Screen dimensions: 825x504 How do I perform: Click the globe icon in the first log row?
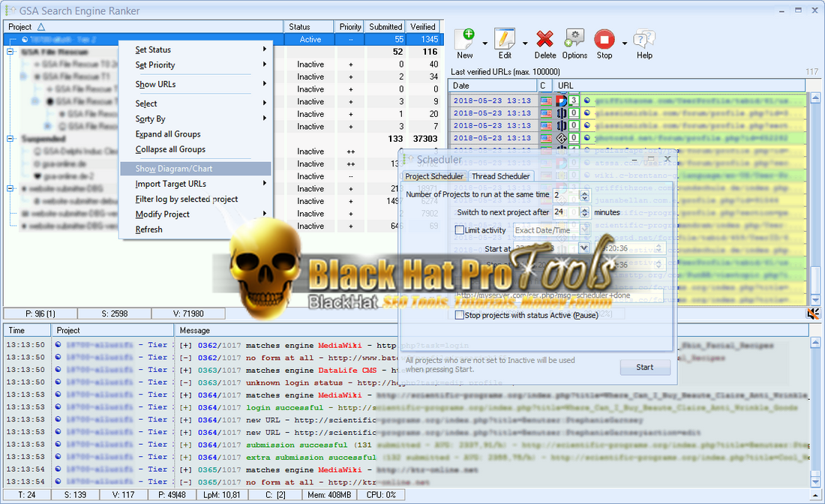coord(58,344)
